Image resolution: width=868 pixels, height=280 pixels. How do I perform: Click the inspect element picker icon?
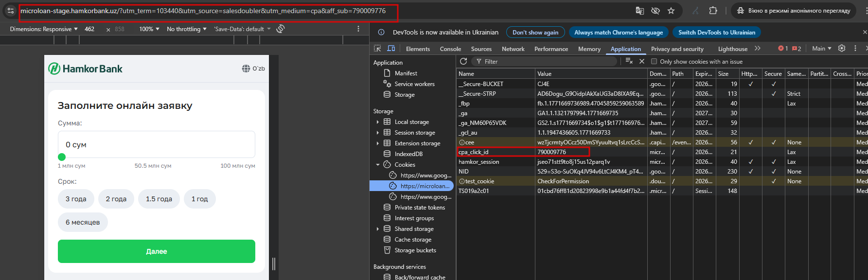click(x=377, y=49)
